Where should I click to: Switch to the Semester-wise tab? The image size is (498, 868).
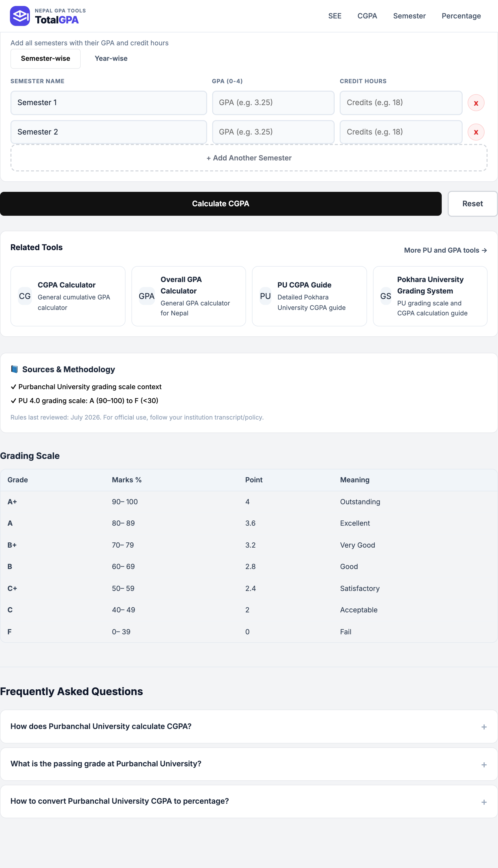(x=46, y=59)
